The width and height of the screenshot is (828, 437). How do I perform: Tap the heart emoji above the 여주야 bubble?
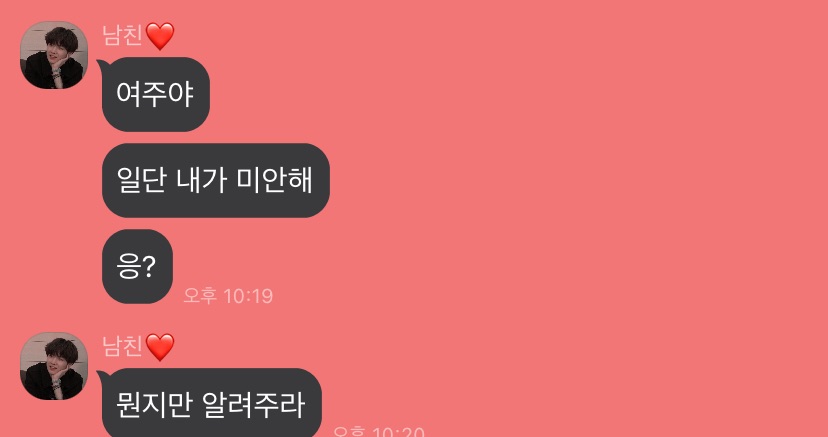[160, 36]
